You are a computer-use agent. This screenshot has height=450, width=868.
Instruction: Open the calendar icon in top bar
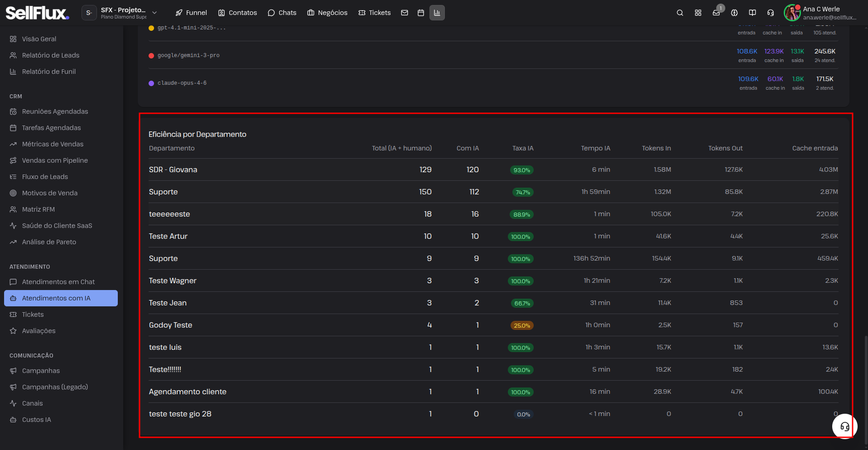(421, 13)
